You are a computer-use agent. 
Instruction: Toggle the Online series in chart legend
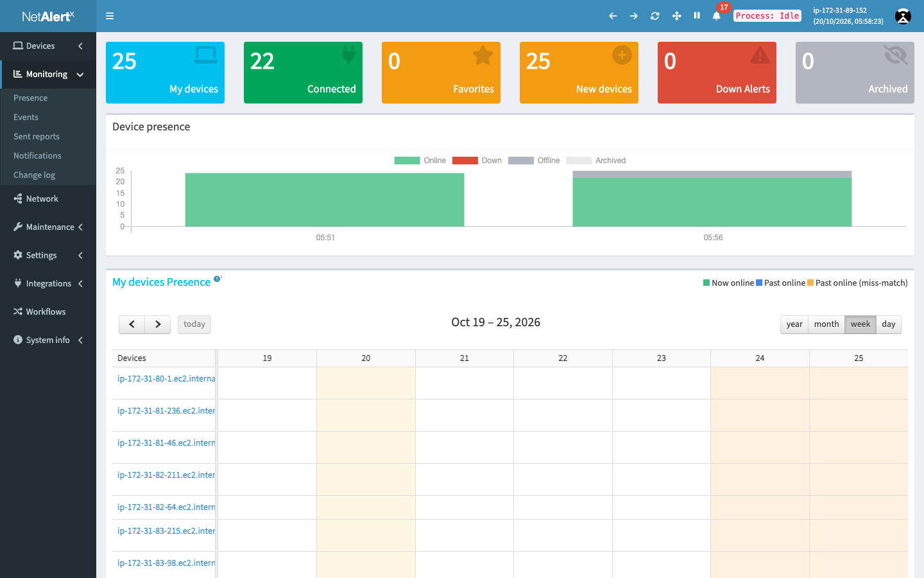coord(420,161)
